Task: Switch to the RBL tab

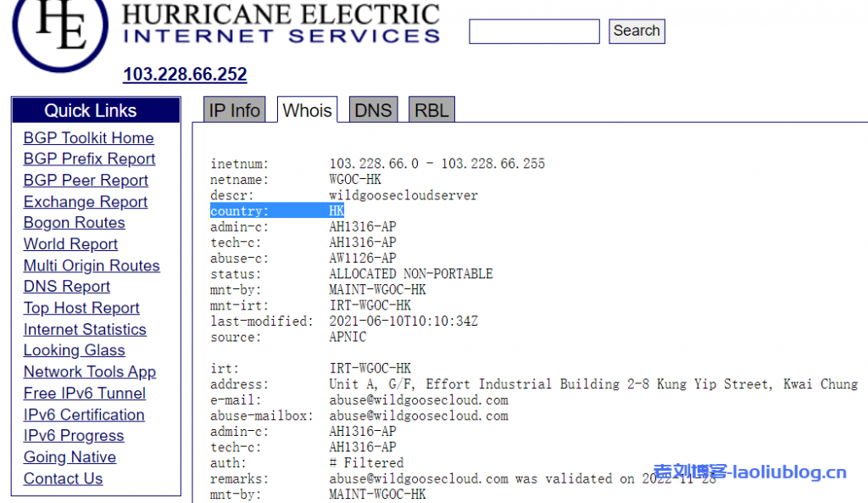Action: (x=431, y=110)
